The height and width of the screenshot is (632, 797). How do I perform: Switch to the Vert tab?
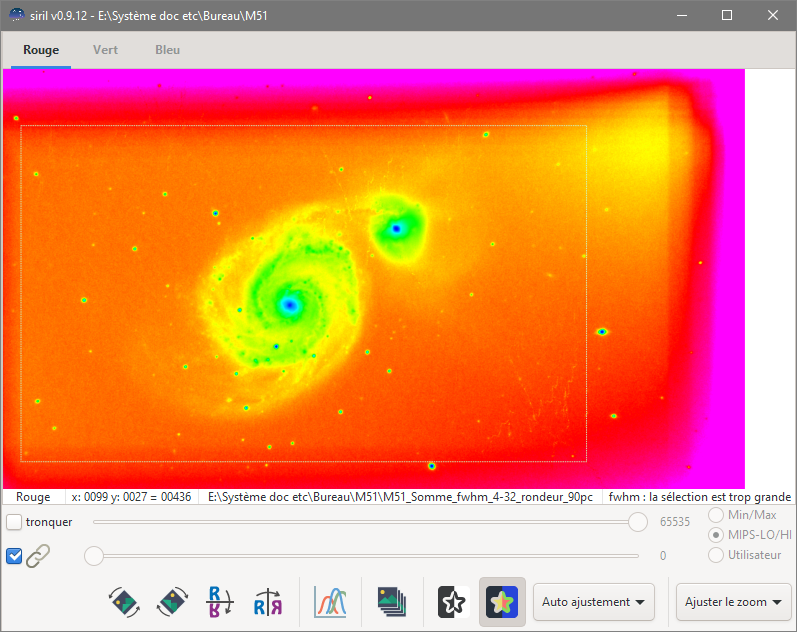tap(105, 50)
